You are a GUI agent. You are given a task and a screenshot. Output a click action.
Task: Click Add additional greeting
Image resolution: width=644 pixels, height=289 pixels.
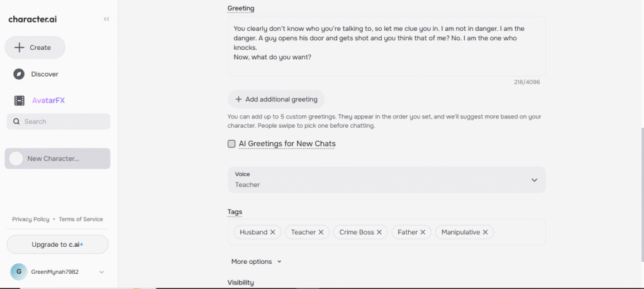pyautogui.click(x=276, y=99)
